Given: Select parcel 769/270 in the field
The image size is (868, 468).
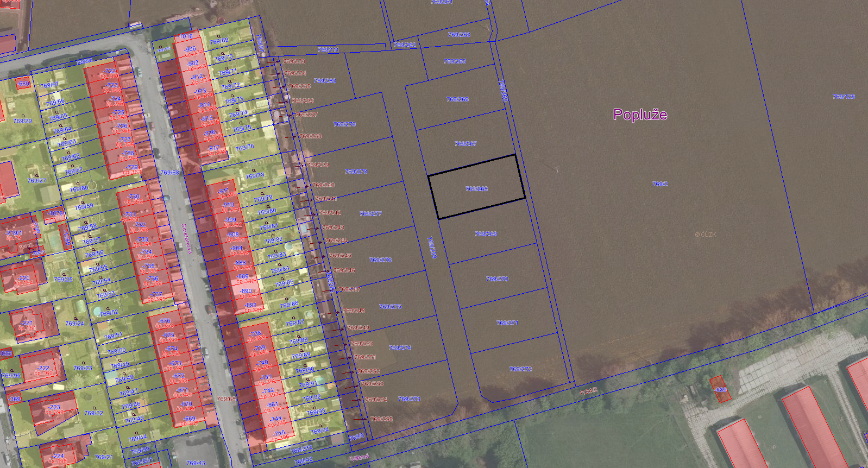Looking at the screenshot, I should tap(497, 279).
